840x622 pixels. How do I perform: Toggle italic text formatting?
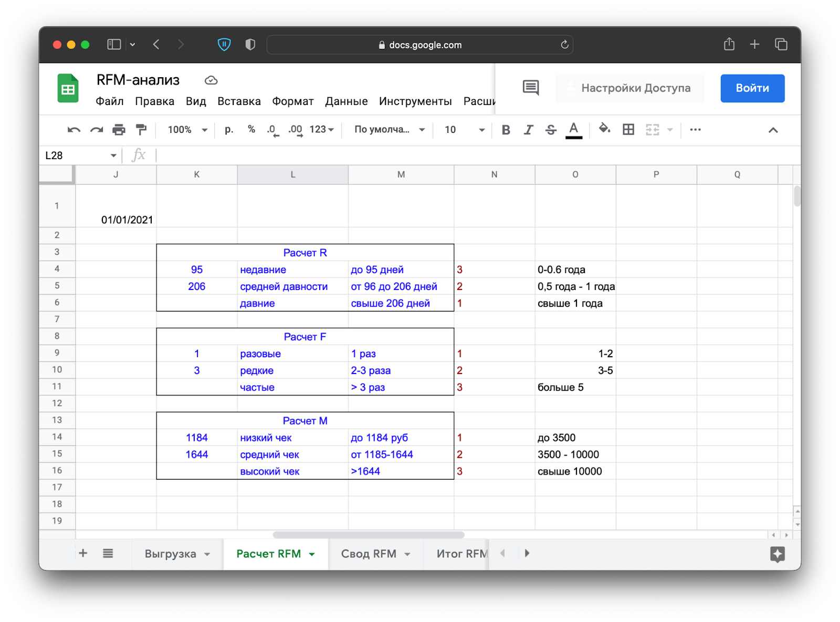click(x=528, y=130)
